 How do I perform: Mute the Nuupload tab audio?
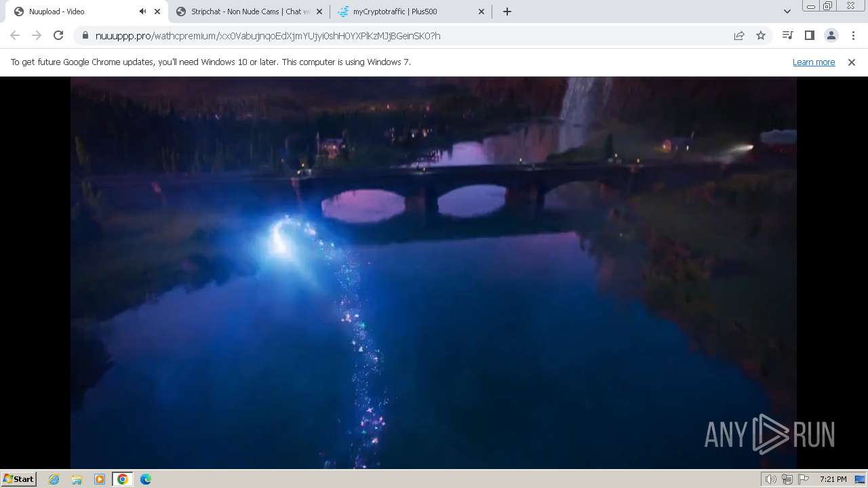(142, 12)
